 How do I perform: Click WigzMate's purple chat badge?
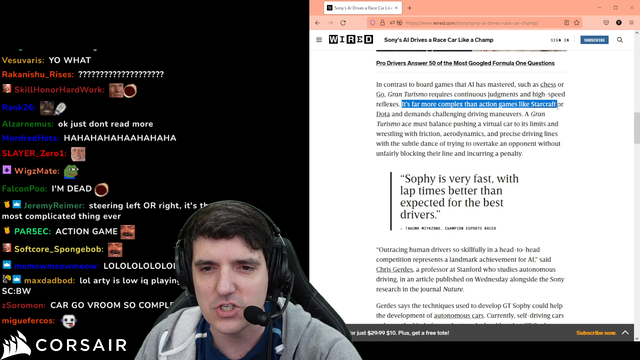[7, 170]
